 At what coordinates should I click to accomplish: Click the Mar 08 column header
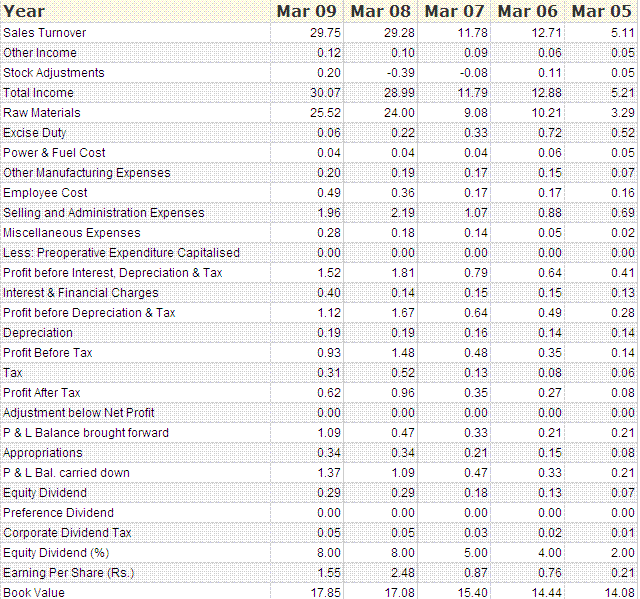tap(381, 11)
